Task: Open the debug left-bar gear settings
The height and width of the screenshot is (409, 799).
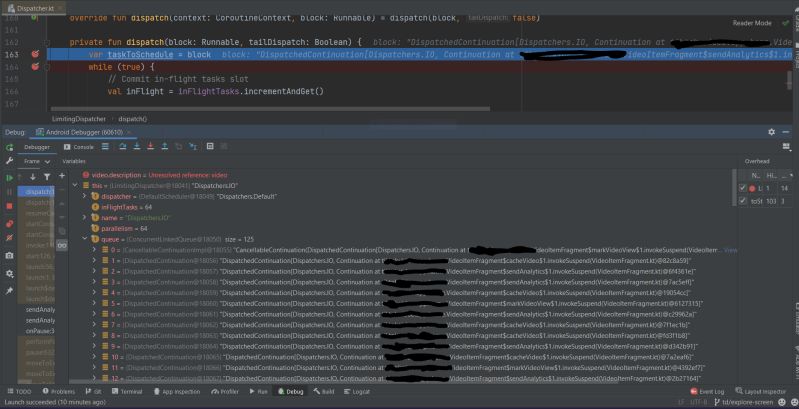Action: [x=9, y=274]
